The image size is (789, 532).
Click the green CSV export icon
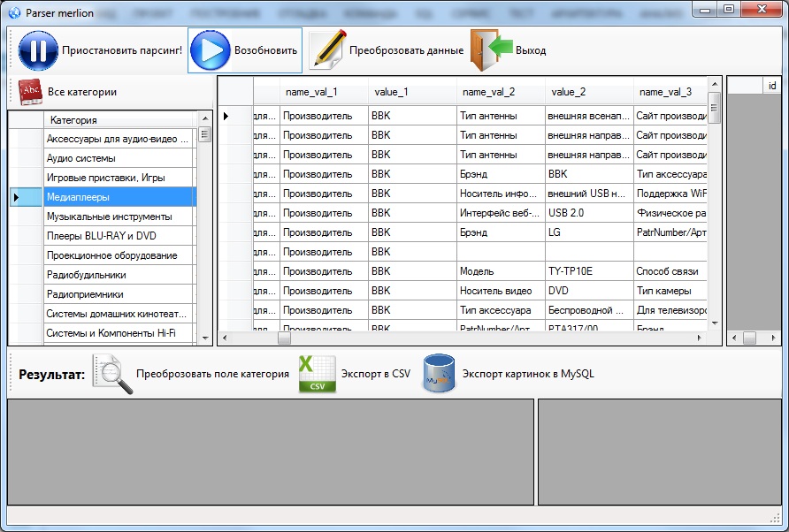pyautogui.click(x=316, y=374)
